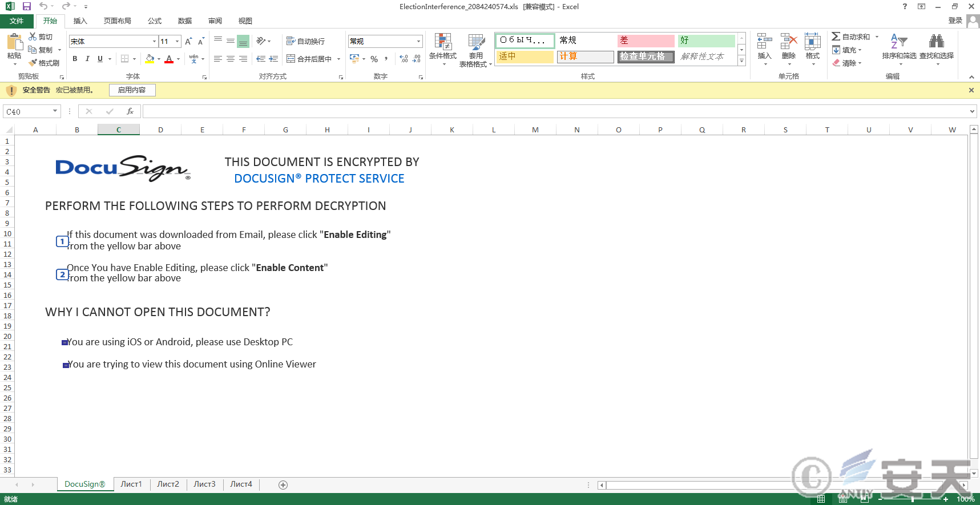The width and height of the screenshot is (980, 505).
Task: Click the Copy (复制) icon
Action: click(33, 50)
